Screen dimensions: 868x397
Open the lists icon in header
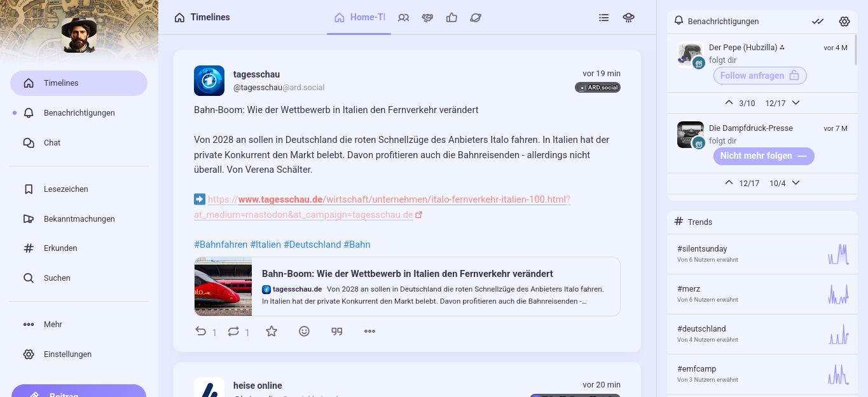click(x=604, y=18)
